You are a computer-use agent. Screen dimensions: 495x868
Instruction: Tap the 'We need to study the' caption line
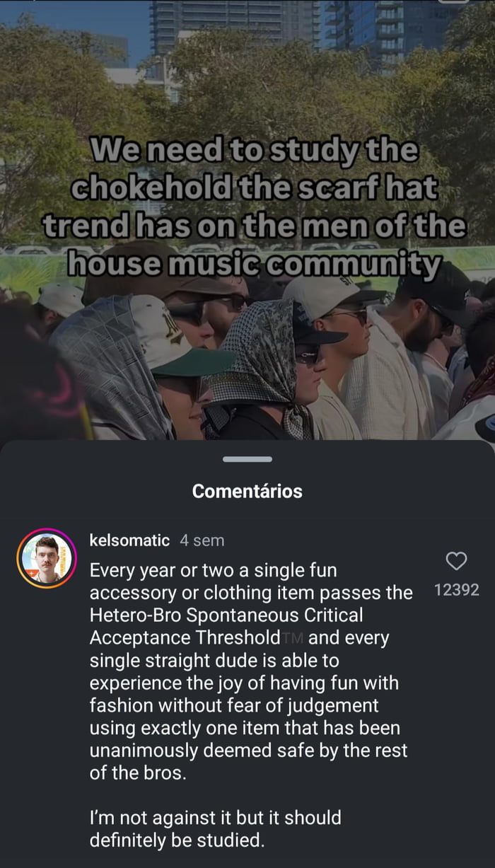pyautogui.click(x=255, y=150)
